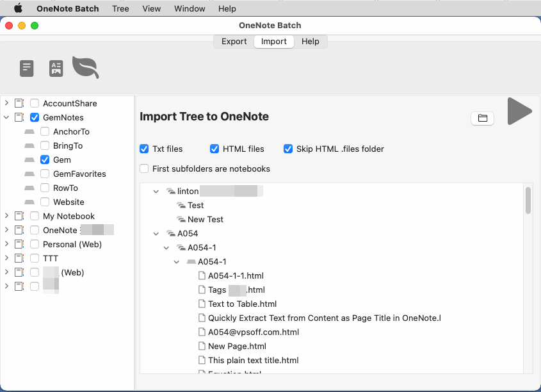
Task: Collapse the linton folder in import tree
Action: [156, 192]
